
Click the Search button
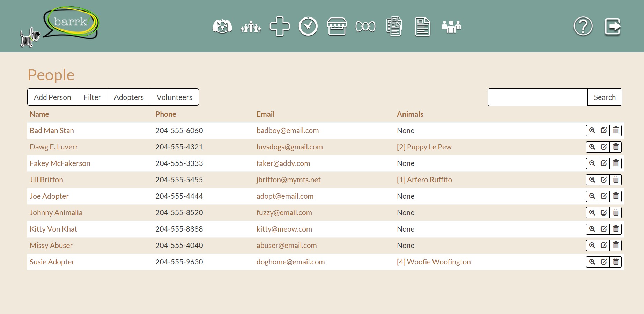point(605,97)
